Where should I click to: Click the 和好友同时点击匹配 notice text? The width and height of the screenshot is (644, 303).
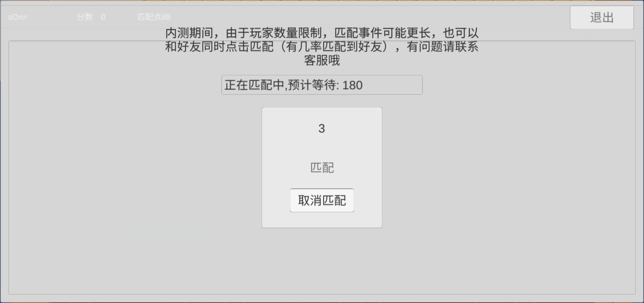(x=219, y=47)
